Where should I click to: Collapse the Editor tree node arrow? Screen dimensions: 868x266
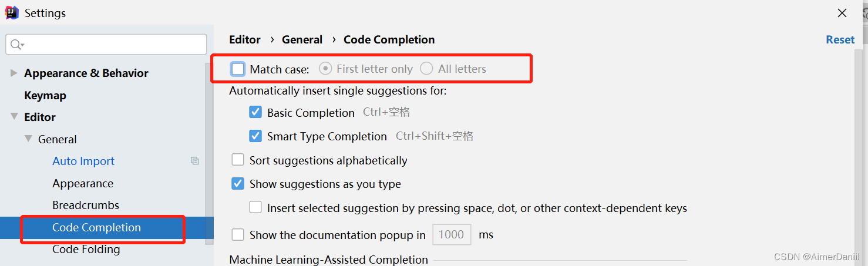point(14,117)
